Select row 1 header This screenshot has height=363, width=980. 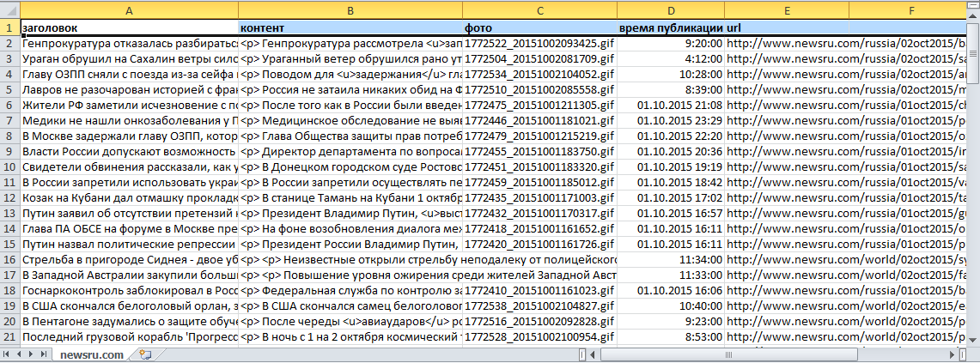pos(10,28)
